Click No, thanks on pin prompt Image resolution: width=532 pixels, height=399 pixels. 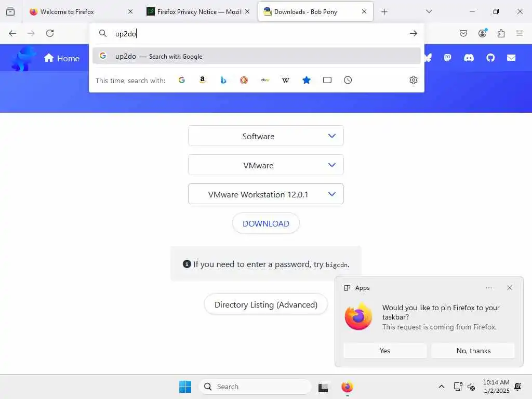(473, 351)
